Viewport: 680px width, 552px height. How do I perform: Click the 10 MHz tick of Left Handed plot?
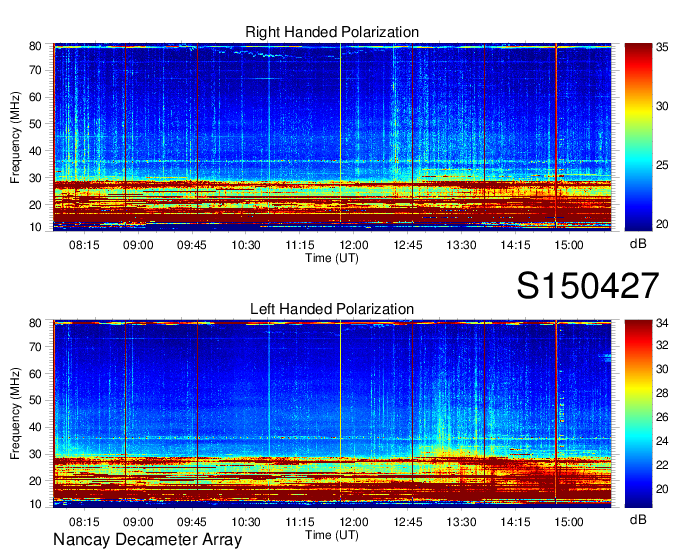pyautogui.click(x=35, y=504)
